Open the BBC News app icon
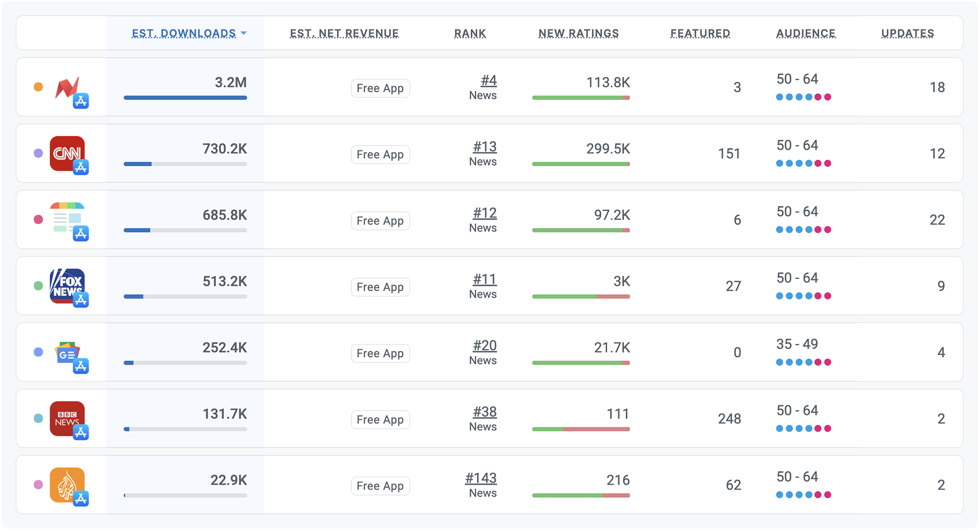Image resolution: width=980 pixels, height=531 pixels. point(66,417)
